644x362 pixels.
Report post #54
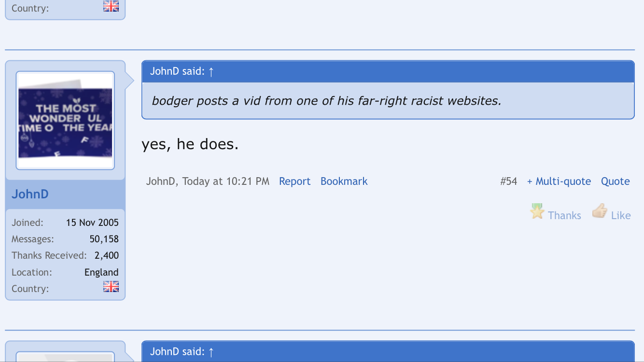(x=294, y=181)
